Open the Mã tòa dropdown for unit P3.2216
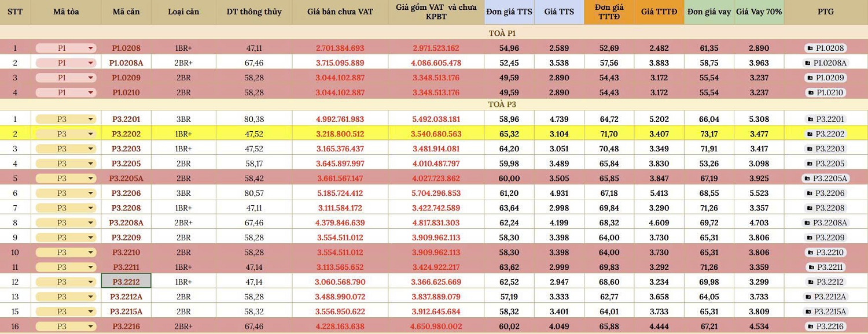 (90, 327)
